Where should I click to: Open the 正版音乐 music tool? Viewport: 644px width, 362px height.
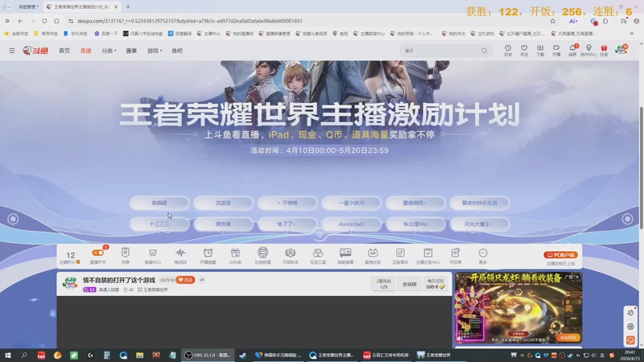(x=400, y=256)
